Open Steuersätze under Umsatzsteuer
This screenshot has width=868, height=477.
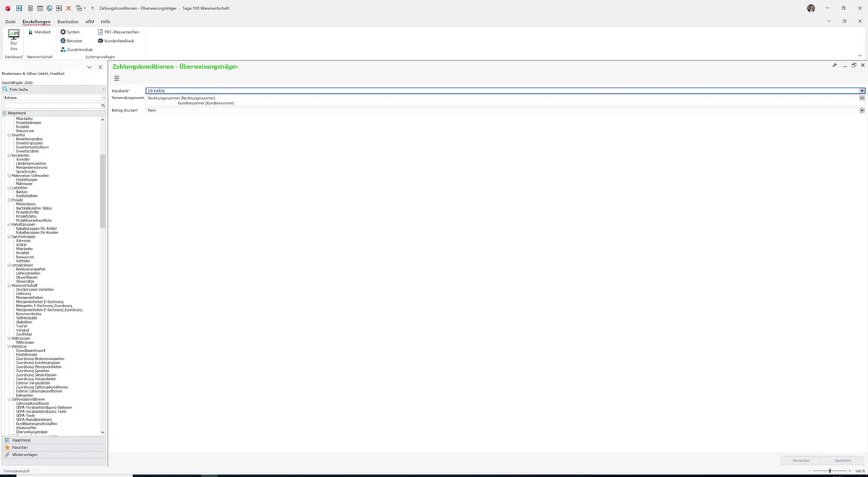[x=25, y=281]
